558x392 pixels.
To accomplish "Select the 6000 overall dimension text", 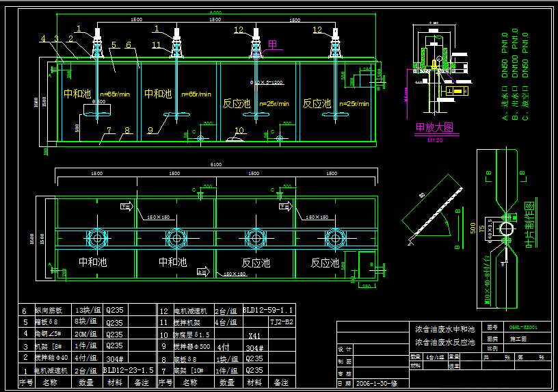I will click(215, 12).
